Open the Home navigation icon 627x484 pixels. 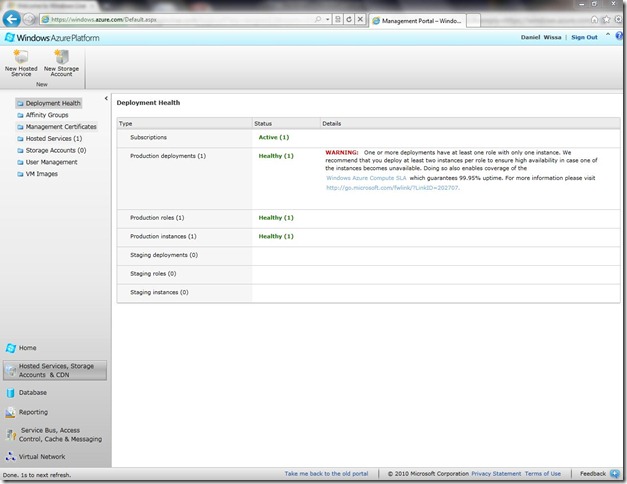[x=11, y=348]
